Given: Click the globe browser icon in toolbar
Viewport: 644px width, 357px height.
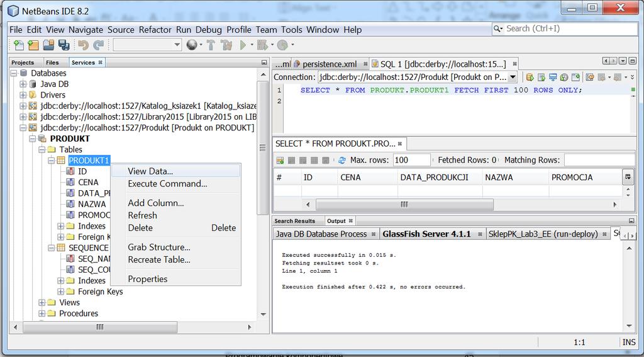Looking at the screenshot, I should click(x=191, y=45).
